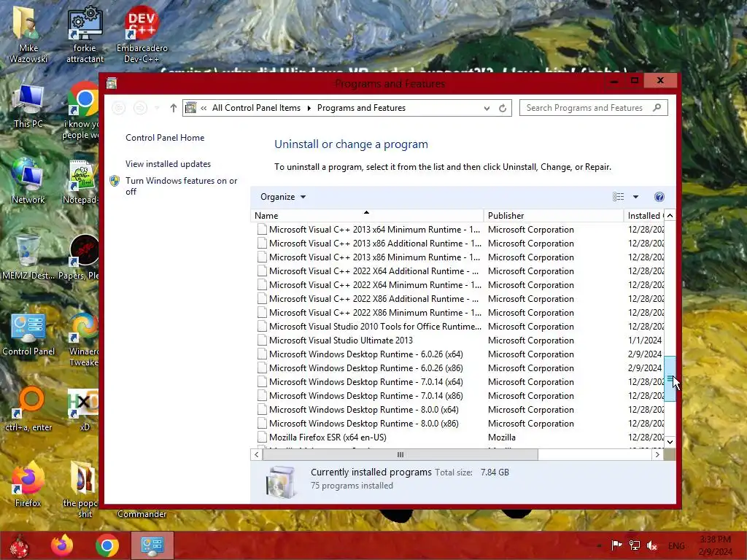Click the view layout icon
The image size is (747, 560).
point(619,197)
